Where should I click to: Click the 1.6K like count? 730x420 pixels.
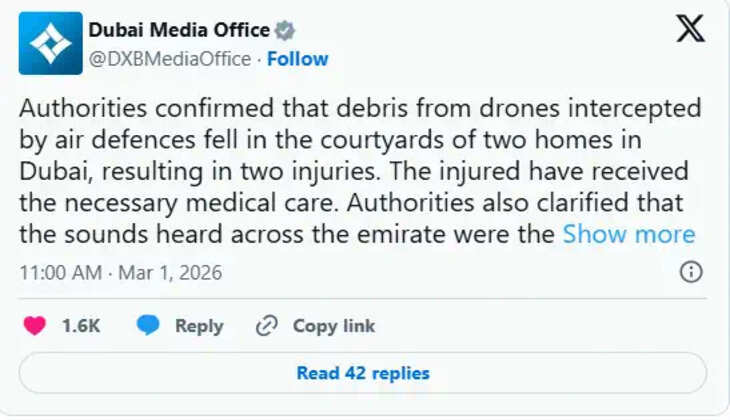(x=81, y=326)
